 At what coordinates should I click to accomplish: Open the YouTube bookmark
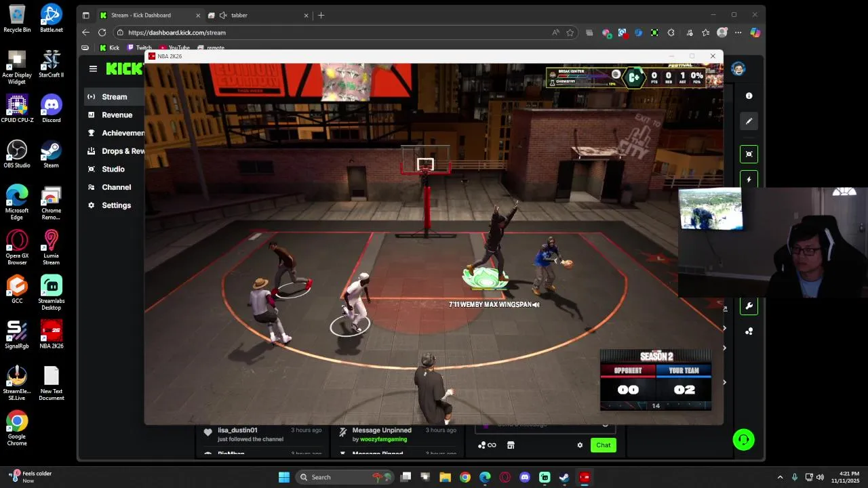[x=174, y=48]
